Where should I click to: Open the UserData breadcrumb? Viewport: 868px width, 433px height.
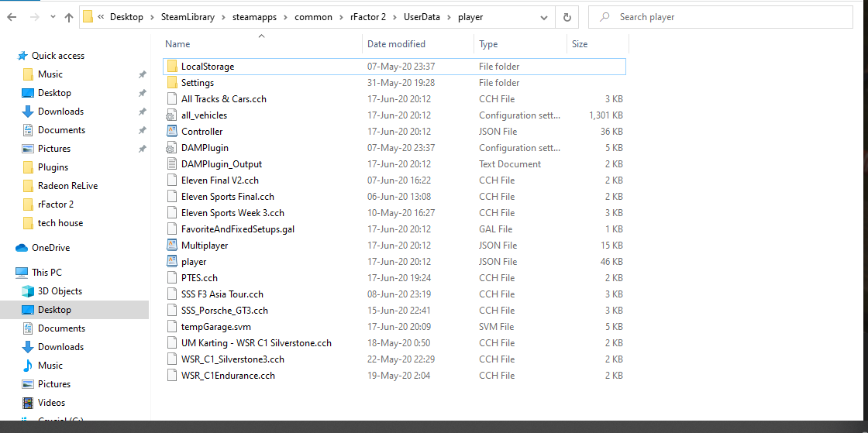pos(420,17)
